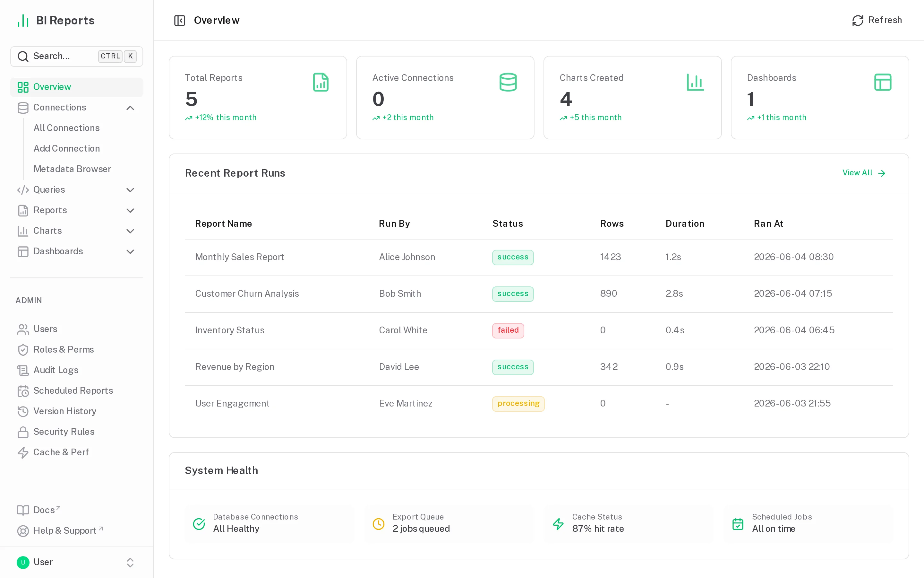Click the Security Rules lock icon
Viewport: 924px width, 578px height.
click(23, 432)
